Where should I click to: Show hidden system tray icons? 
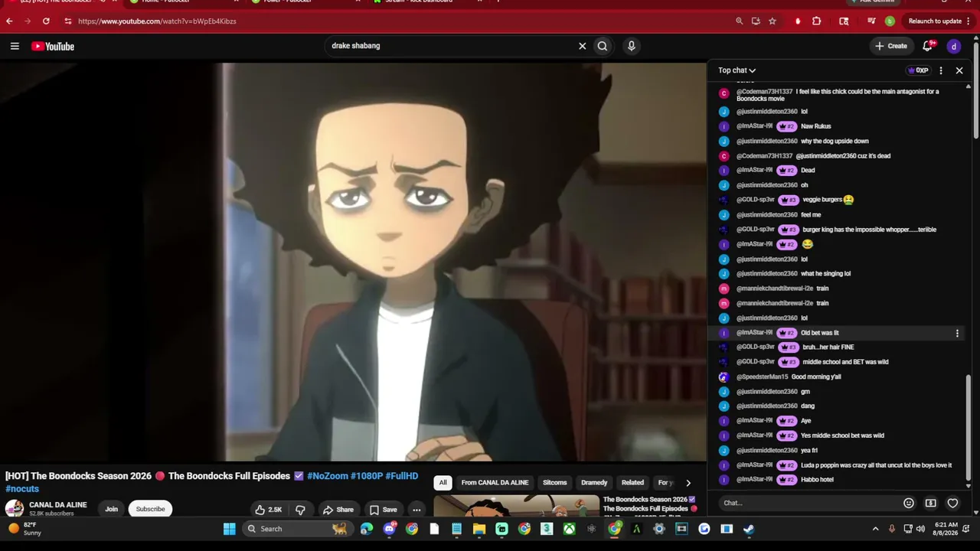tap(875, 529)
